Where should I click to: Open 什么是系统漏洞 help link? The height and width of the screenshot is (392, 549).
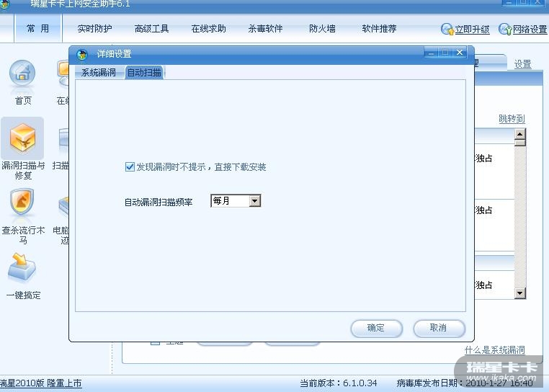(494, 350)
